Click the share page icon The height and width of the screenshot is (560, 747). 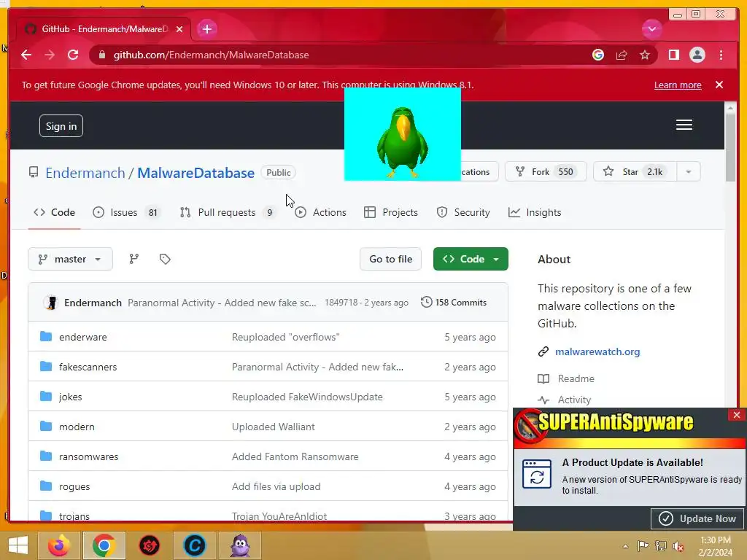pos(622,55)
